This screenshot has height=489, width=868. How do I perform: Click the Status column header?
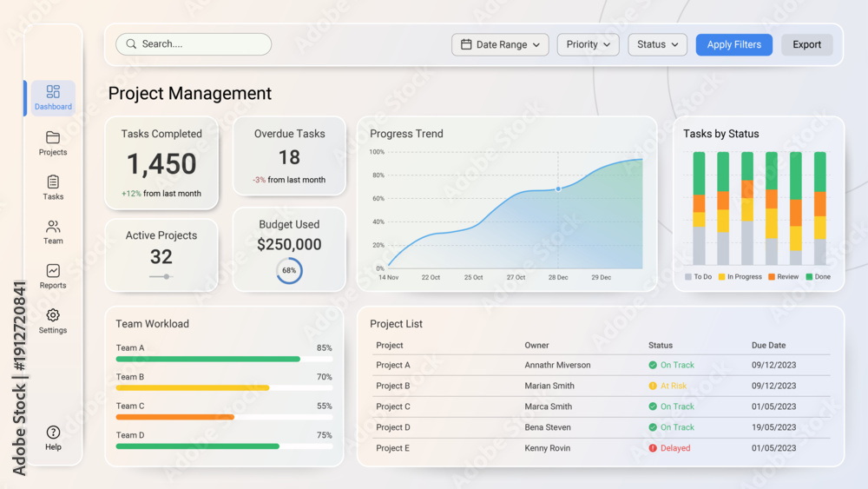tap(661, 345)
